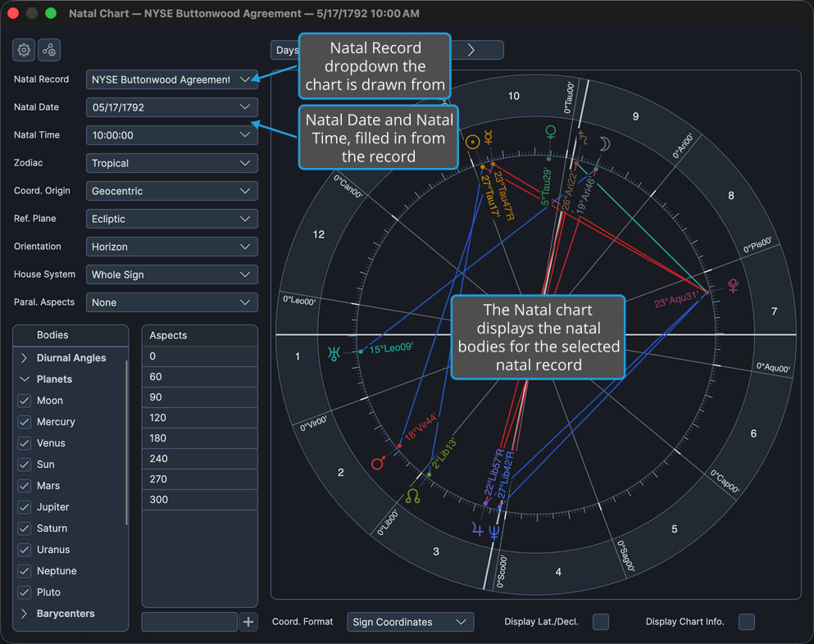
Task: Open the Natal Date dropdown
Action: pyautogui.click(x=172, y=107)
